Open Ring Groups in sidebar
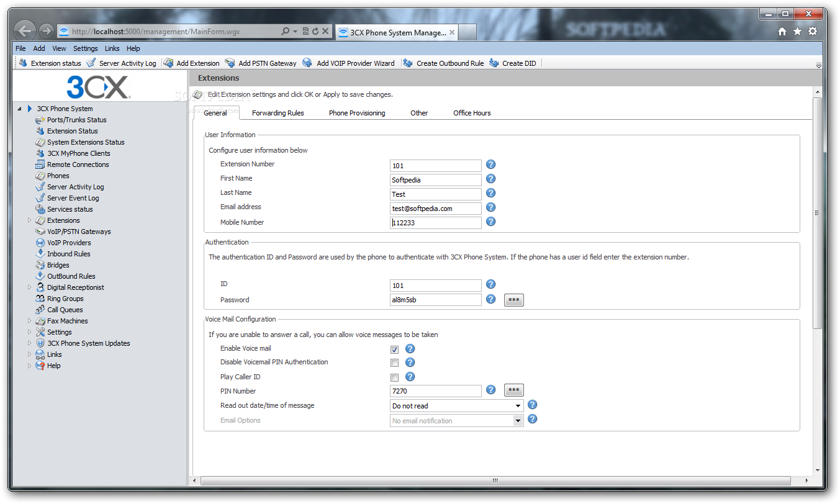840x504 pixels. click(65, 299)
